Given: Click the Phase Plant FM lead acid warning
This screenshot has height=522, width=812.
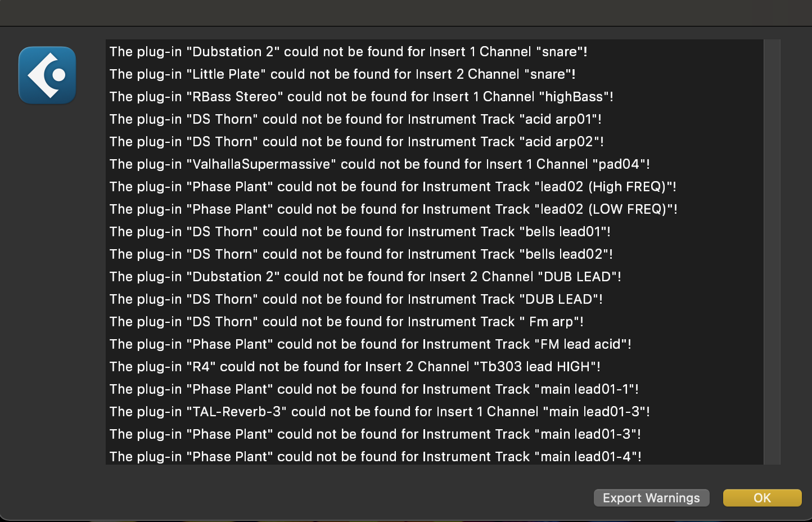Looking at the screenshot, I should tap(370, 344).
